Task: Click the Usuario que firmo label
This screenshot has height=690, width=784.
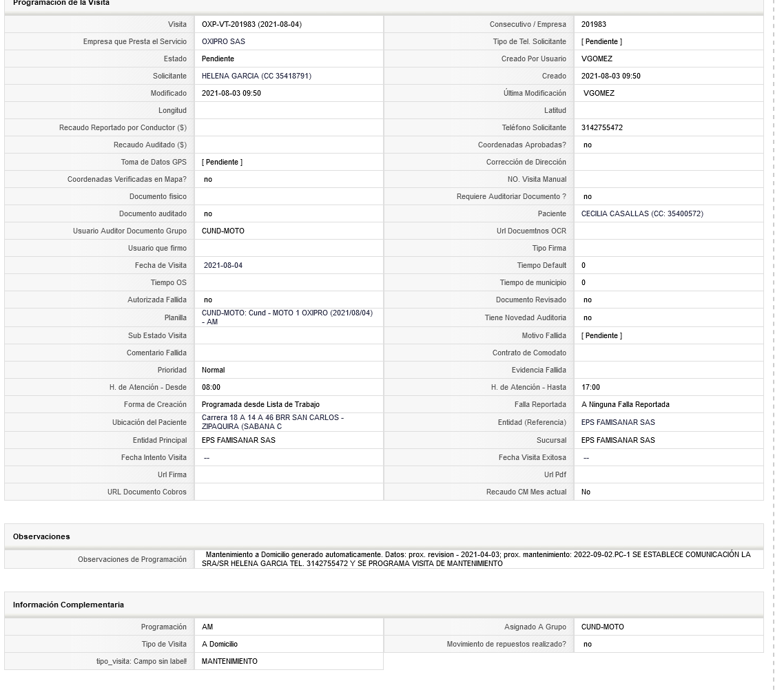Action: [157, 249]
